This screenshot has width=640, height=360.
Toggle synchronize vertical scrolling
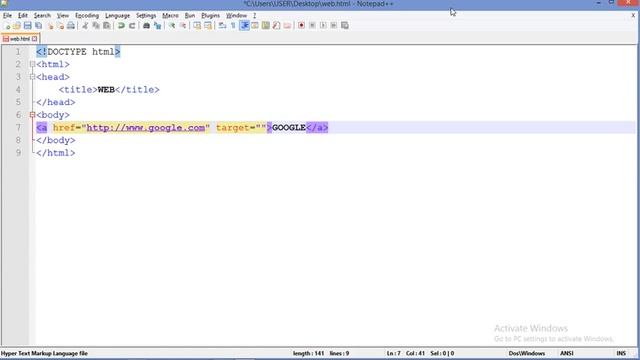tap(197, 26)
